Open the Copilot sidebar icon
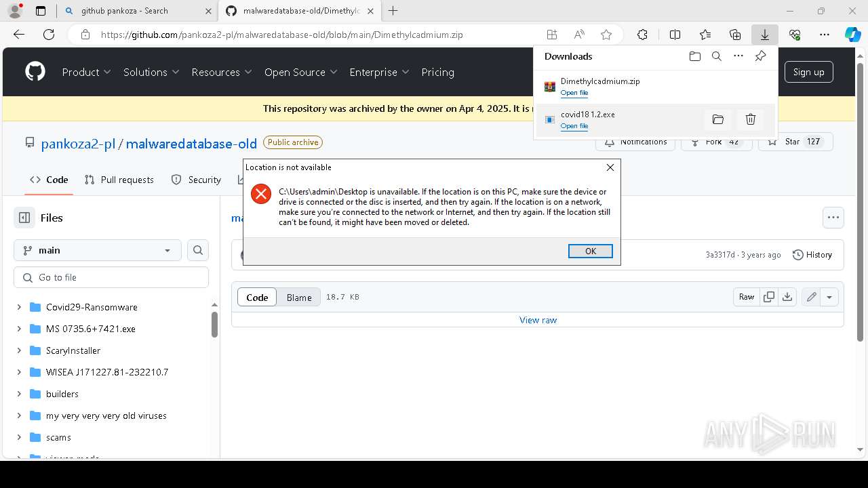868x488 pixels. (x=852, y=35)
